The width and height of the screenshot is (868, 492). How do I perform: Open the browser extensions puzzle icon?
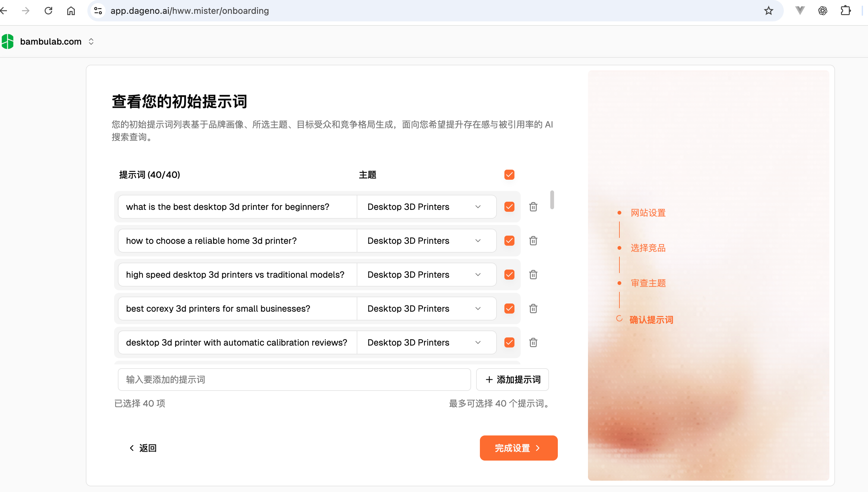(845, 11)
